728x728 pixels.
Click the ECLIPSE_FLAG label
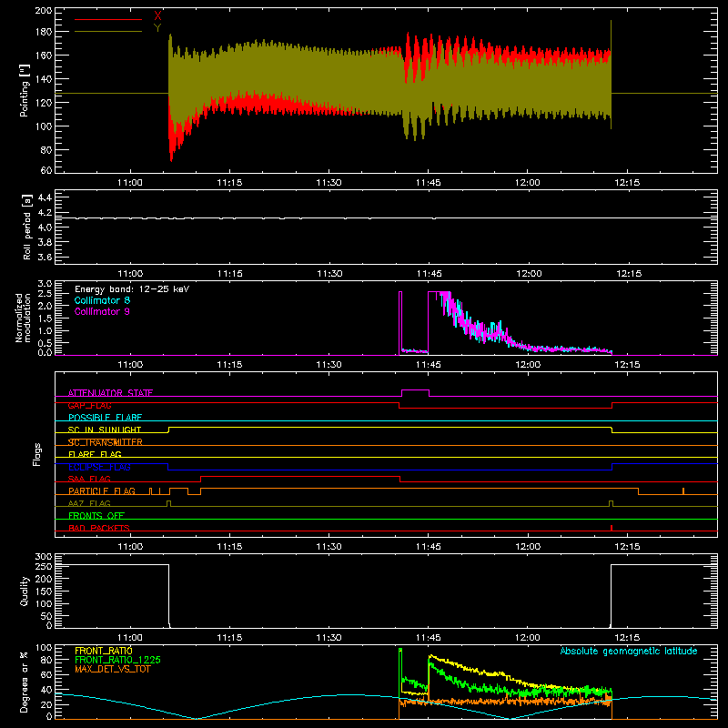pos(99,467)
